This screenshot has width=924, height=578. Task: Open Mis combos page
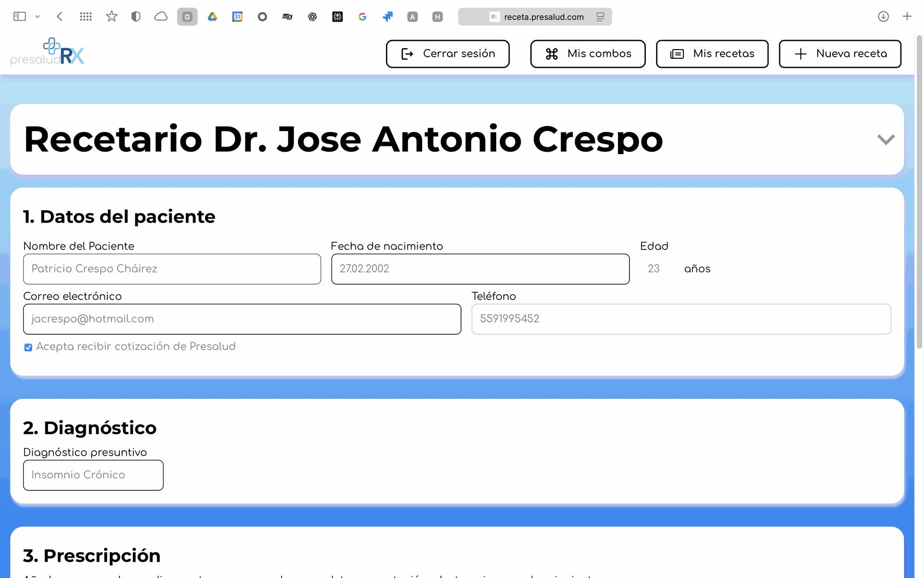[588, 54]
